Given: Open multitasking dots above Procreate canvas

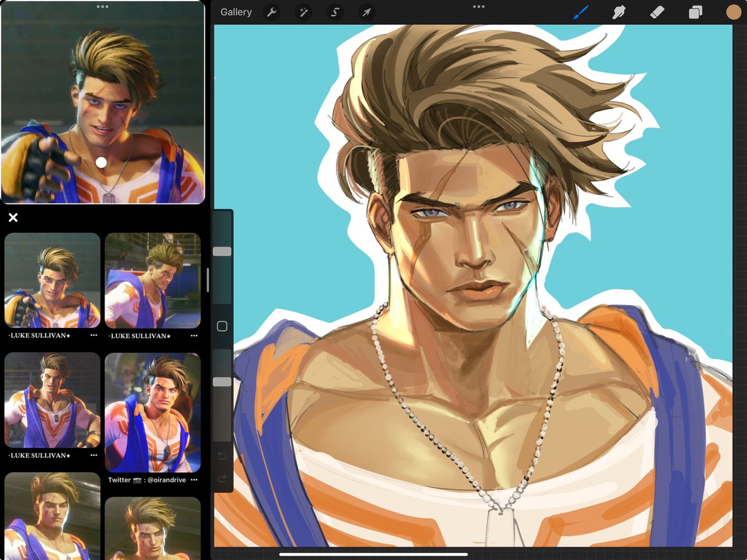Looking at the screenshot, I should click(x=479, y=6).
